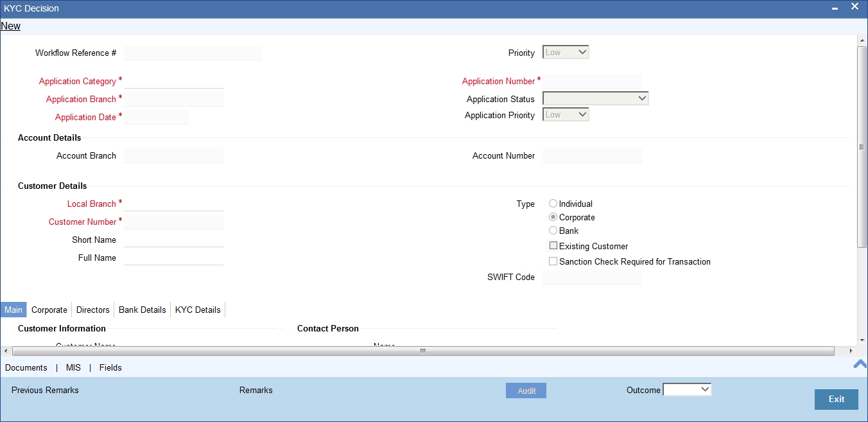Image resolution: width=868 pixels, height=422 pixels.
Task: Click the horizontal scrollbar thumb
Action: click(423, 351)
